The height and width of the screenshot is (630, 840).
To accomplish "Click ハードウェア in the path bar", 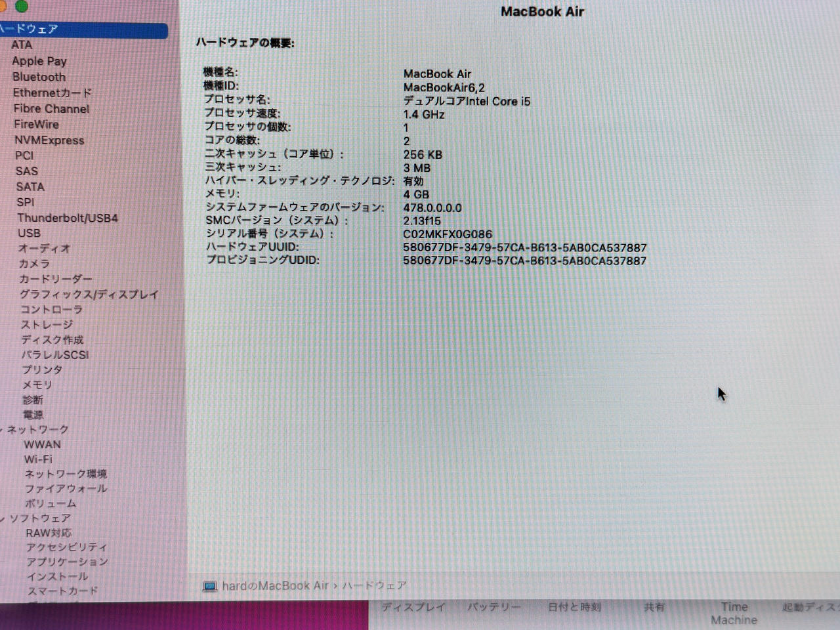I will coord(374,585).
